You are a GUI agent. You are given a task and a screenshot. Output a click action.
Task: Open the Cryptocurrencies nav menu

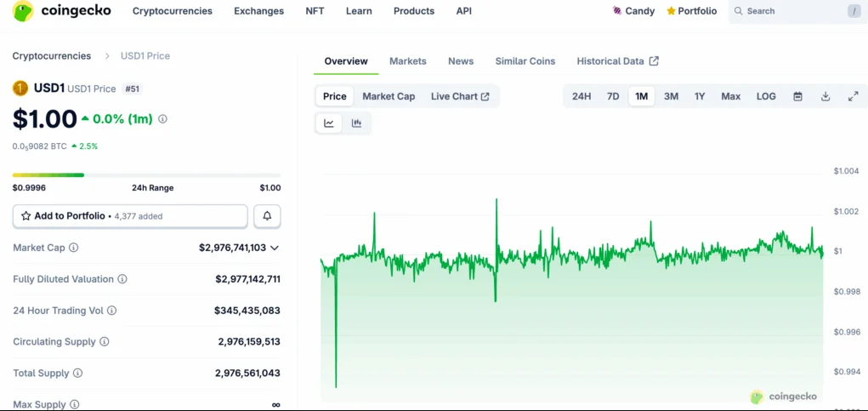[x=173, y=11]
